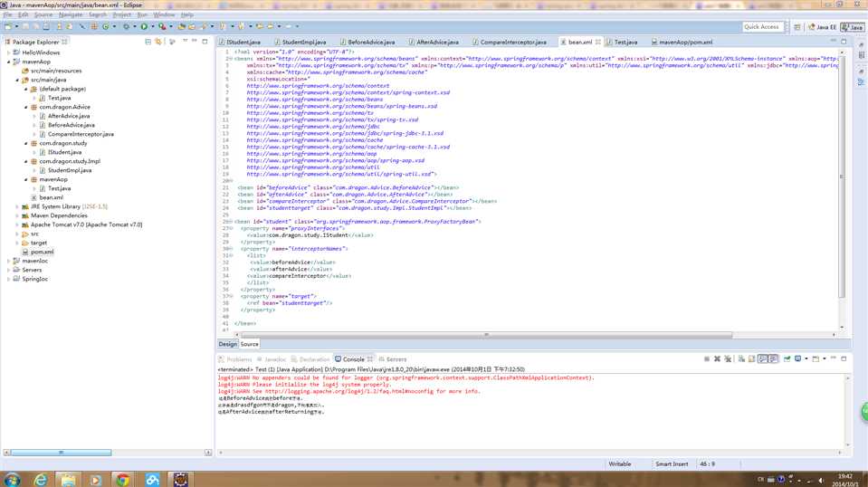
Task: Open the Navigate menu
Action: pos(71,15)
